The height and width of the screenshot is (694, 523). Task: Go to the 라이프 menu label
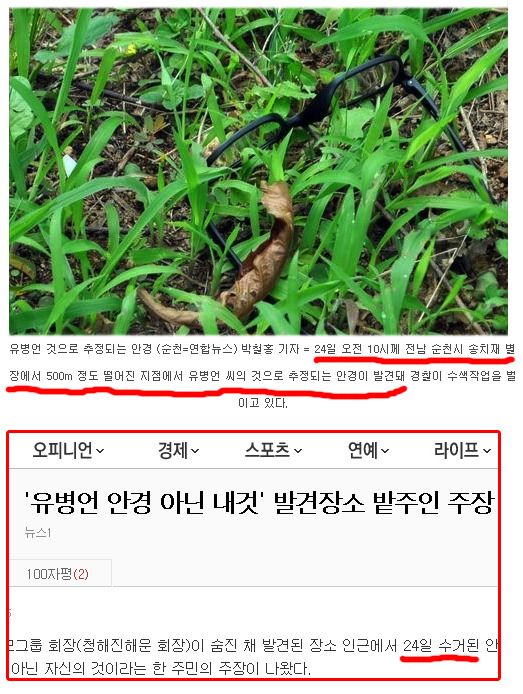(457, 450)
